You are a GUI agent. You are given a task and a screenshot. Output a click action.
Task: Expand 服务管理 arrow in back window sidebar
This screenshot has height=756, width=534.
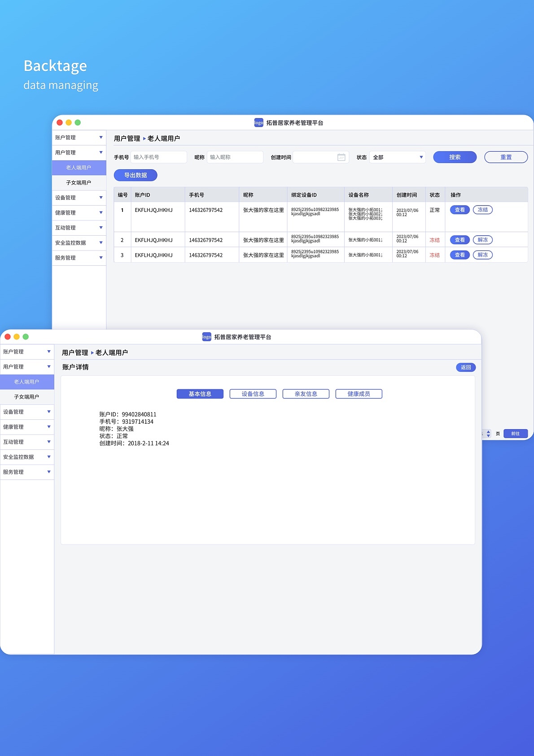[x=101, y=258]
